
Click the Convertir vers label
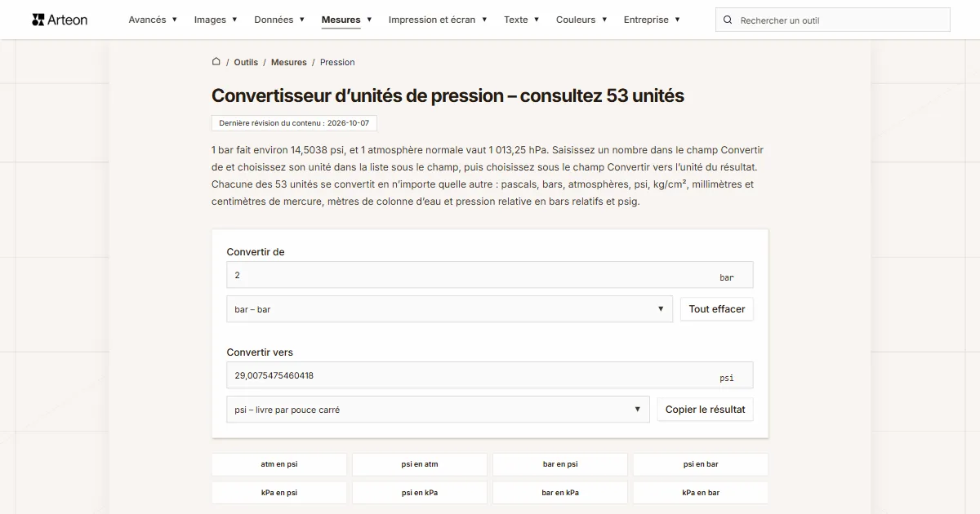pyautogui.click(x=260, y=352)
